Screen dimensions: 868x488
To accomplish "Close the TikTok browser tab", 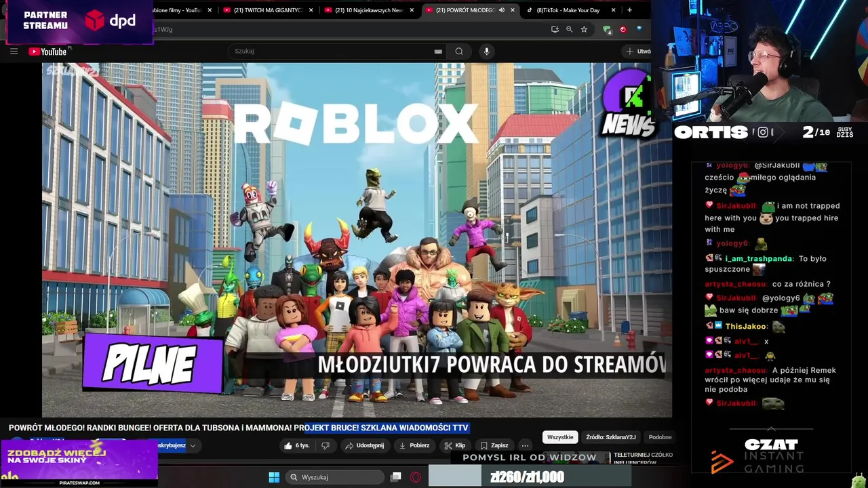I will [x=614, y=10].
